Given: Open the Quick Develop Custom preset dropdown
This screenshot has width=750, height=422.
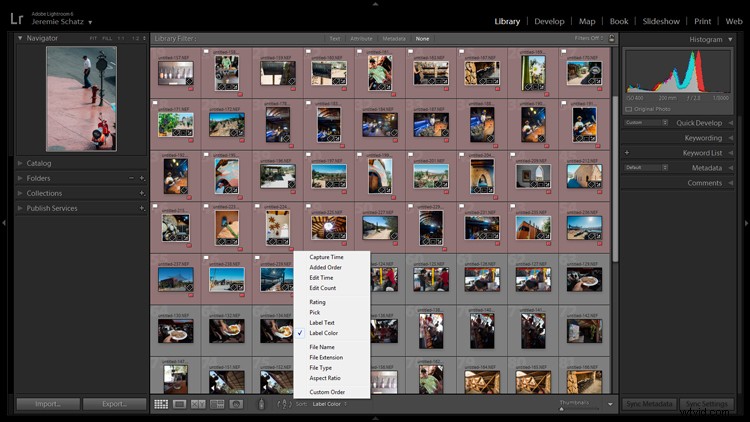Looking at the screenshot, I should [646, 123].
